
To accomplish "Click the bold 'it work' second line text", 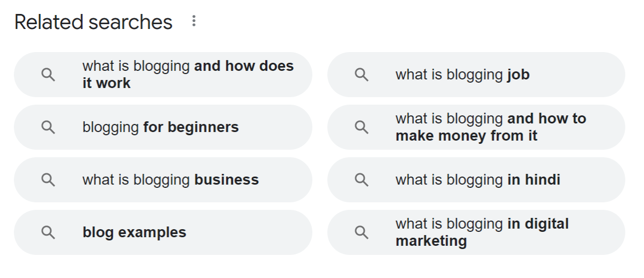I will (x=106, y=83).
